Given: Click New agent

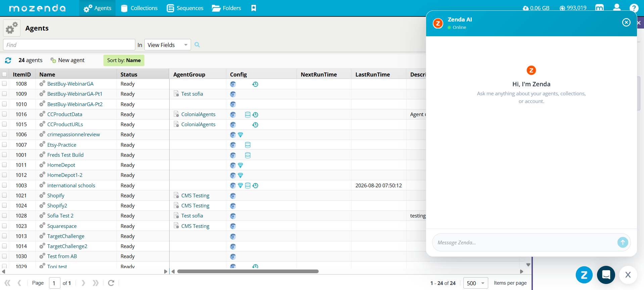Looking at the screenshot, I should point(67,60).
